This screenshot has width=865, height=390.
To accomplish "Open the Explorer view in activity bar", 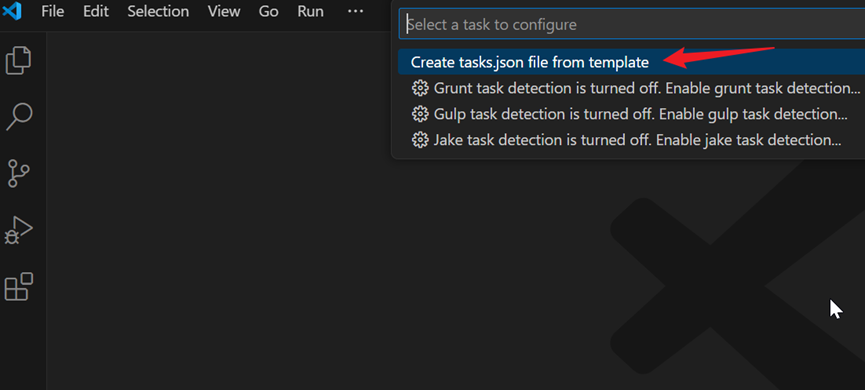I will coord(18,60).
